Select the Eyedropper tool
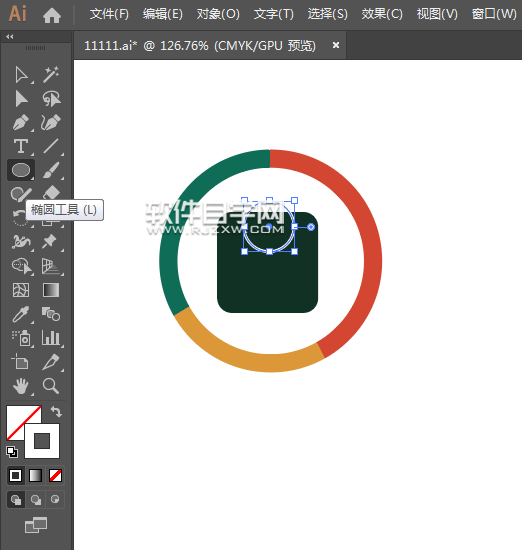 click(x=21, y=314)
